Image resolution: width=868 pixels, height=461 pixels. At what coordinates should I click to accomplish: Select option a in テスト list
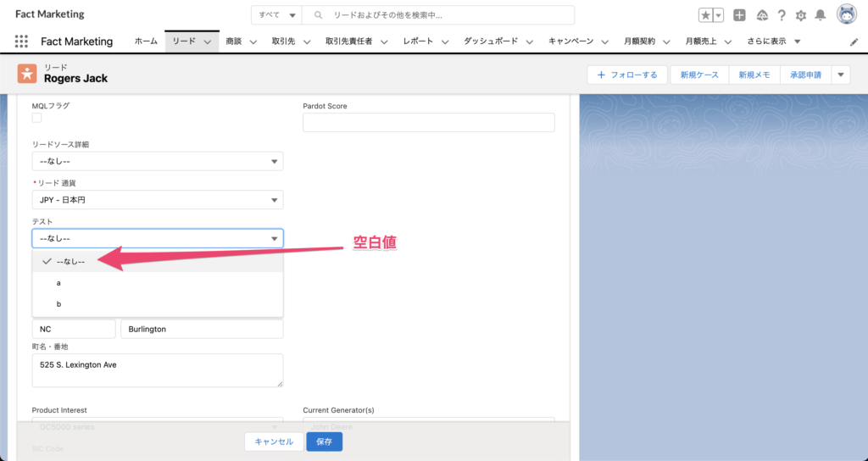pyautogui.click(x=158, y=283)
